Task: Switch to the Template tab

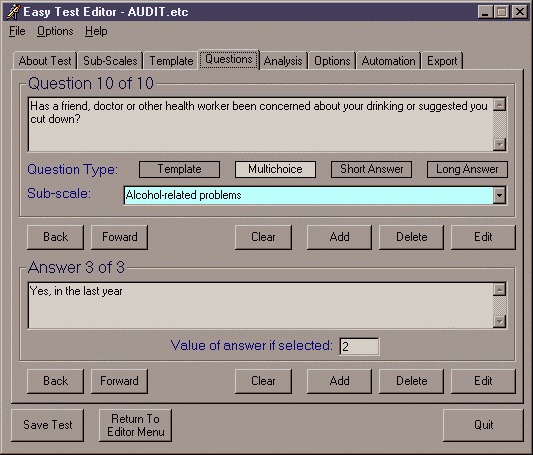Action: tap(171, 61)
